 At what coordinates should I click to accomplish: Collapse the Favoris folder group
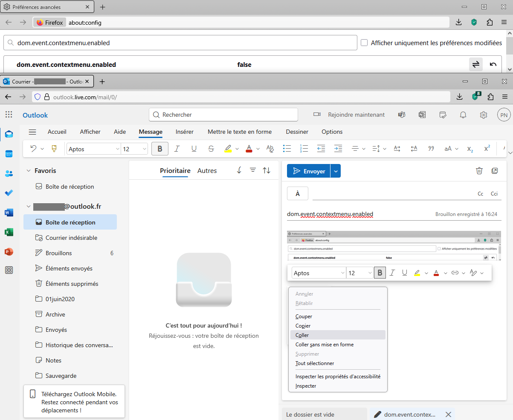pos(29,171)
